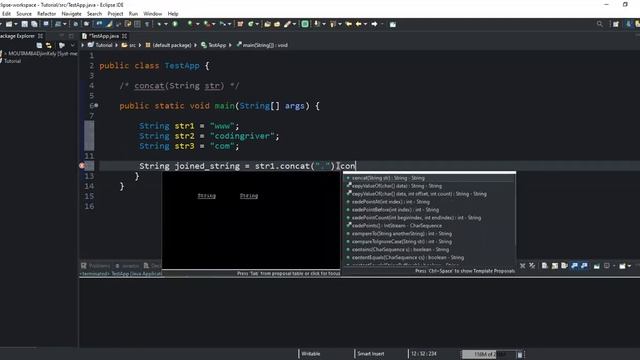This screenshot has height=360, width=640.
Task: Select the Tutorial project in Package Explorer
Action: tap(12, 61)
